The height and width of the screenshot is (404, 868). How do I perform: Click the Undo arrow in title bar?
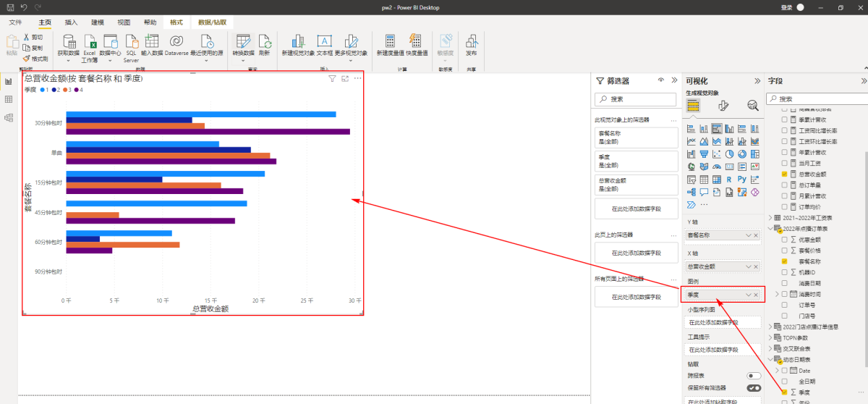click(23, 7)
